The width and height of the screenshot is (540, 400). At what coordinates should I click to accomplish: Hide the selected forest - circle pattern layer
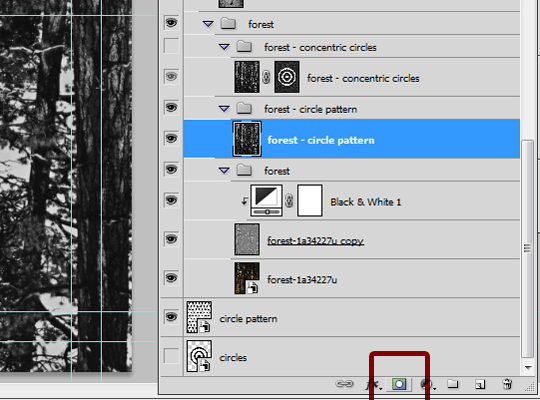coord(172,139)
